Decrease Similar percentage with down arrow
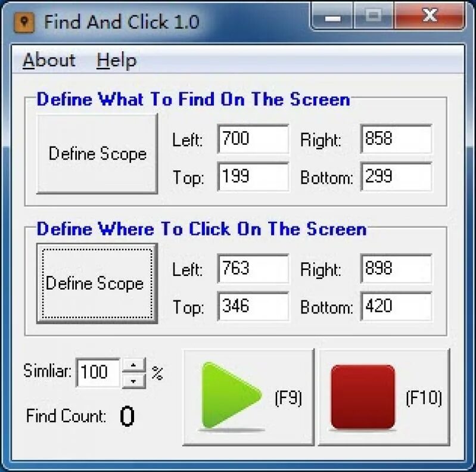 coord(134,381)
